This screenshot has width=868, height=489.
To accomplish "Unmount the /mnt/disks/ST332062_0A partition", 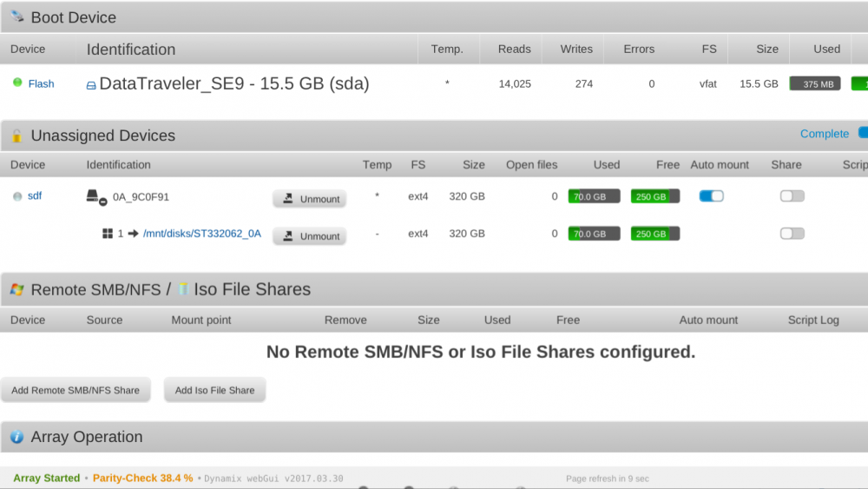I will pyautogui.click(x=310, y=236).
